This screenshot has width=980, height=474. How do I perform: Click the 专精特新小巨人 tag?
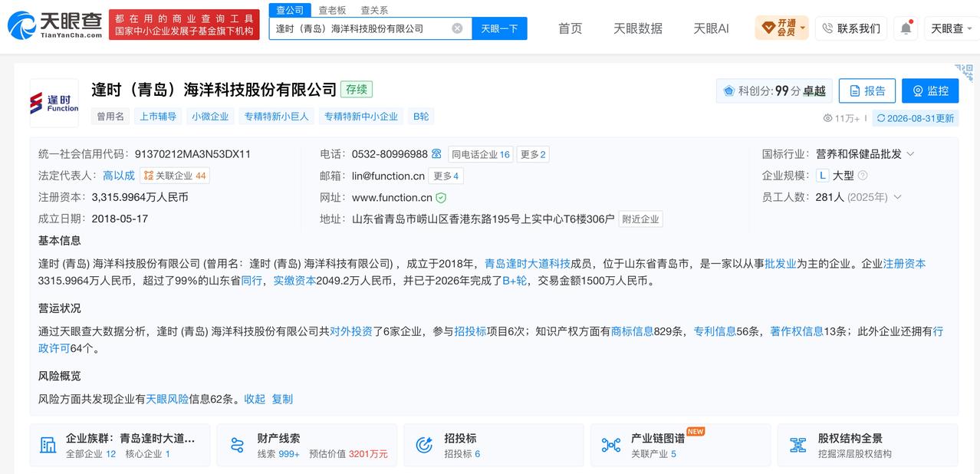(x=276, y=117)
